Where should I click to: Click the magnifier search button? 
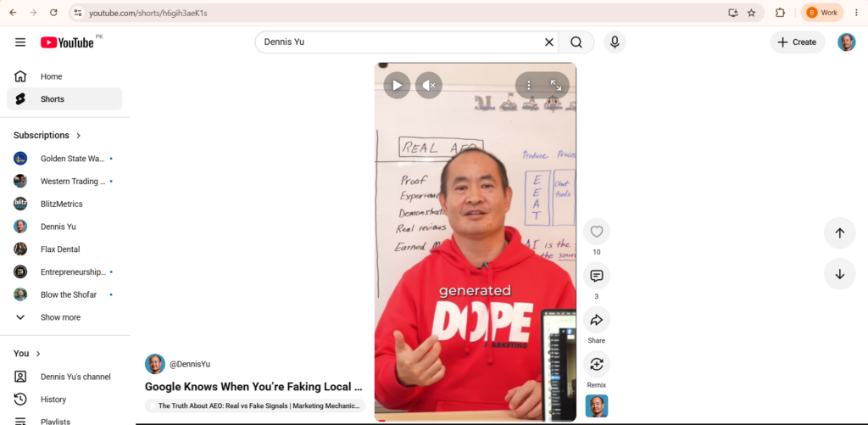coord(576,42)
